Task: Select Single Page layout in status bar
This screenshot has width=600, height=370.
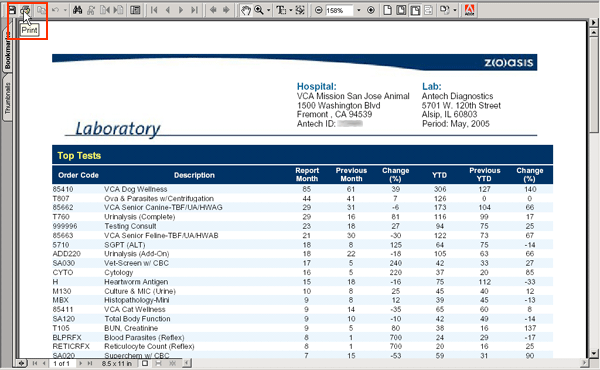Action: point(145,363)
